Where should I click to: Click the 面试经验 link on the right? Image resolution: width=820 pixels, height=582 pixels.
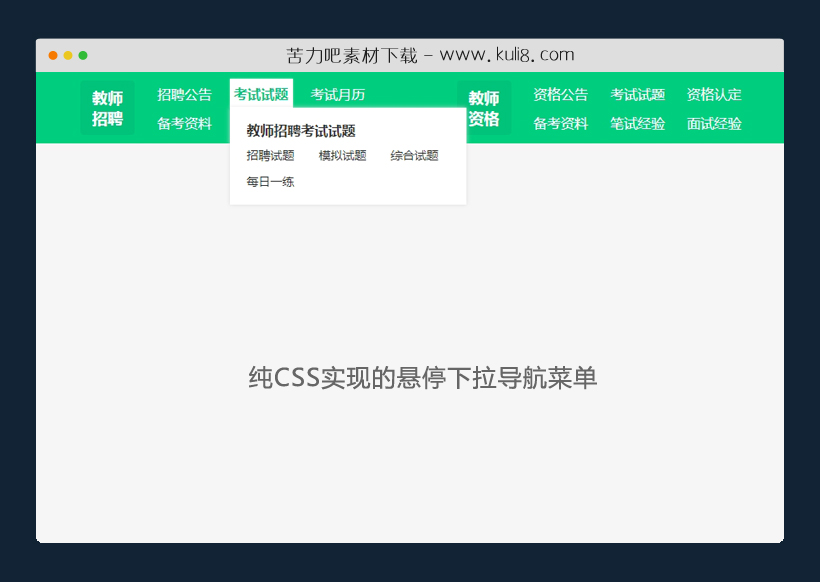click(713, 123)
